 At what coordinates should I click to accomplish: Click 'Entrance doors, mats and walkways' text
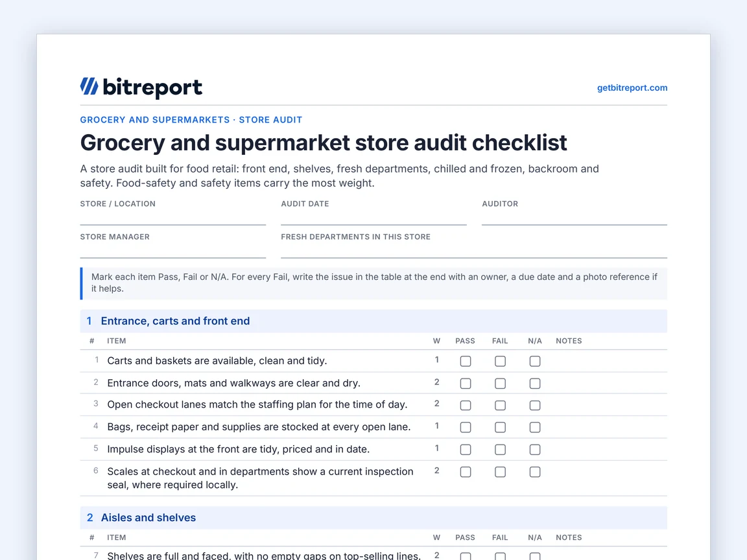[233, 383]
